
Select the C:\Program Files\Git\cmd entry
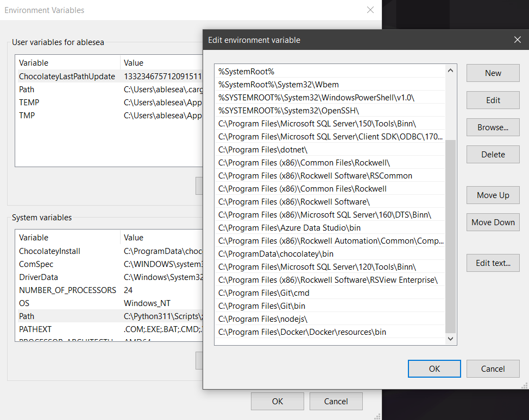pyautogui.click(x=330, y=293)
